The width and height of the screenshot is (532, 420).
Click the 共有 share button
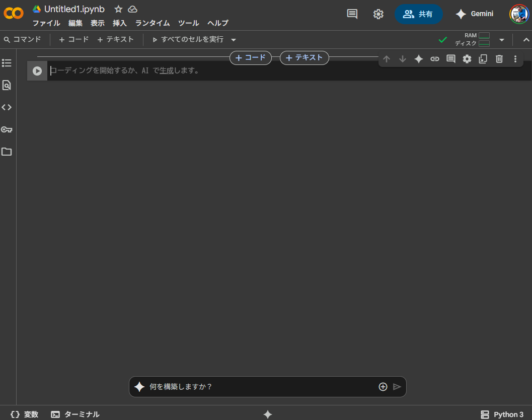click(418, 14)
